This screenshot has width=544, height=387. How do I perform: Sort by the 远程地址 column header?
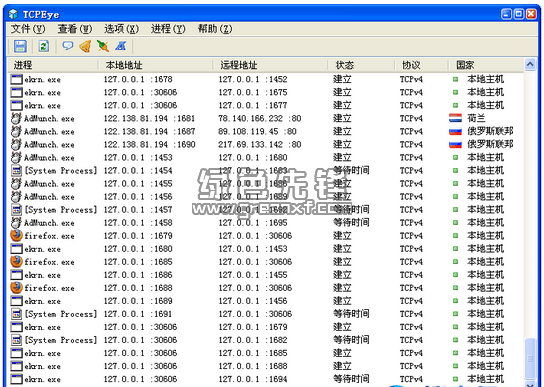tap(270, 65)
